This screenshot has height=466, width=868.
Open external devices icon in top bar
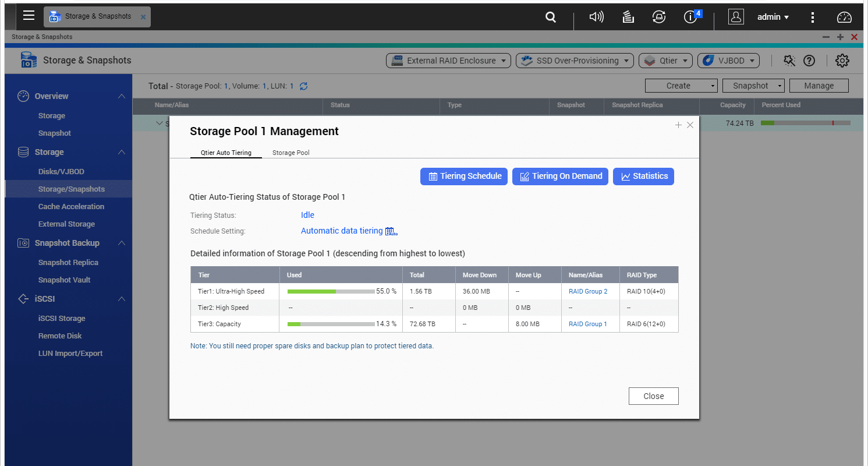659,17
